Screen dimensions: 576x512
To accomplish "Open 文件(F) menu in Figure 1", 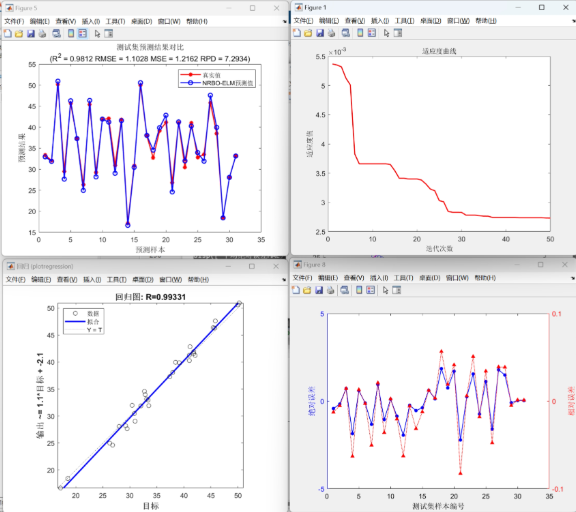I will pos(303,21).
